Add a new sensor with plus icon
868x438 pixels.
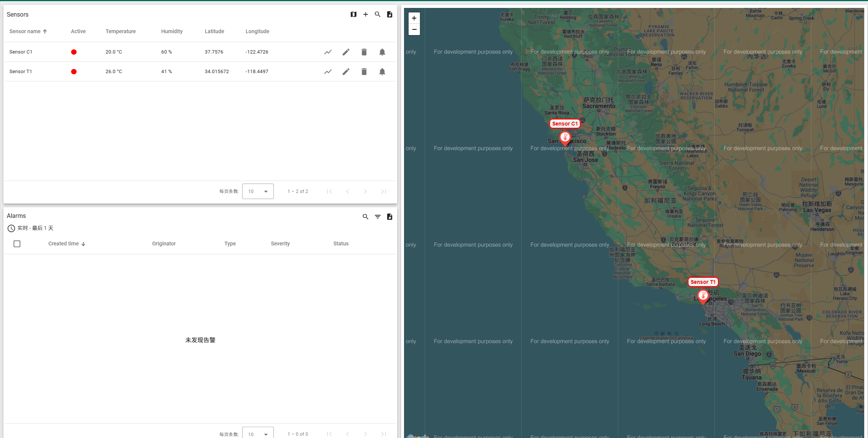point(366,14)
